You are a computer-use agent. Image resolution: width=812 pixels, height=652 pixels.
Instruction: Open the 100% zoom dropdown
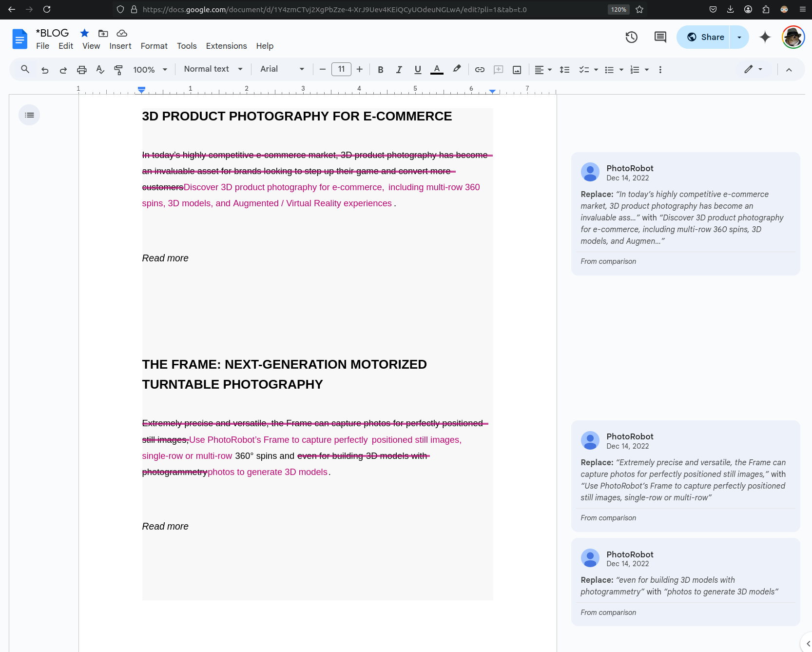pyautogui.click(x=150, y=70)
